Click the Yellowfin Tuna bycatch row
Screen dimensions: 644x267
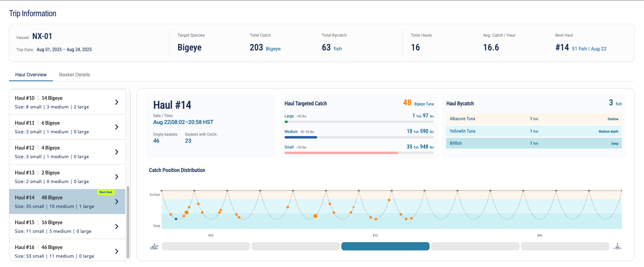[534, 131]
